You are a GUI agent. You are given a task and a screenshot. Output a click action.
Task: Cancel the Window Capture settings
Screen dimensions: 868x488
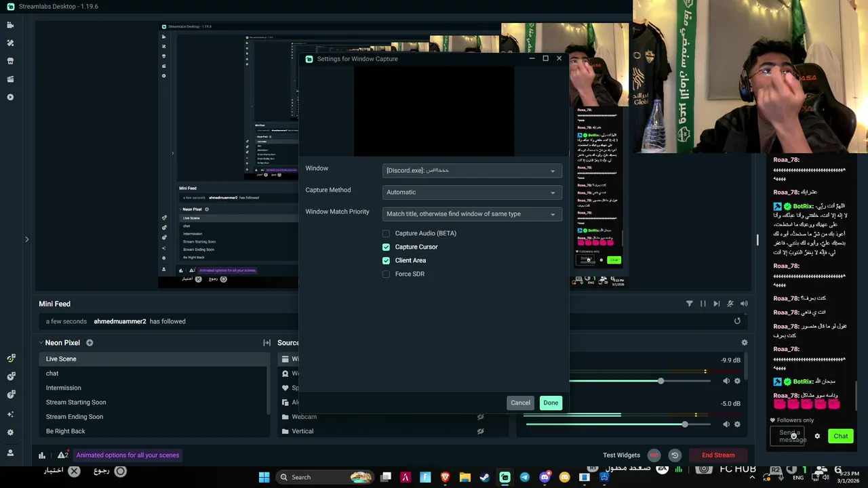520,403
